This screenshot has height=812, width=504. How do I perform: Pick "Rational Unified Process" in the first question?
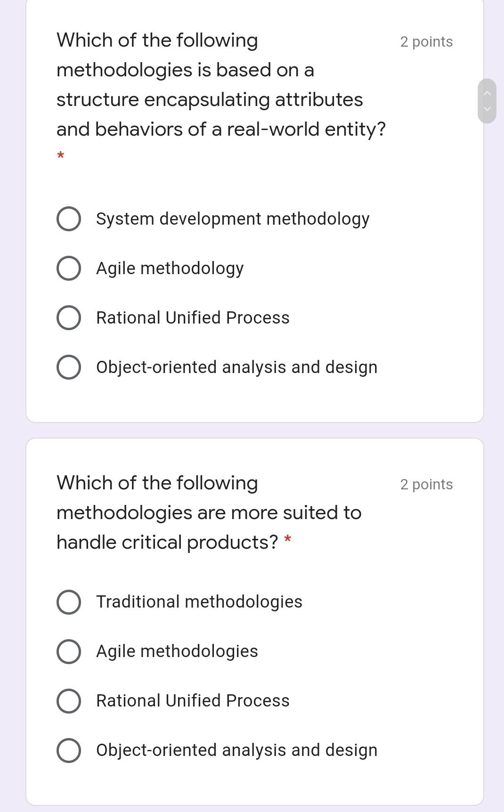pos(68,317)
